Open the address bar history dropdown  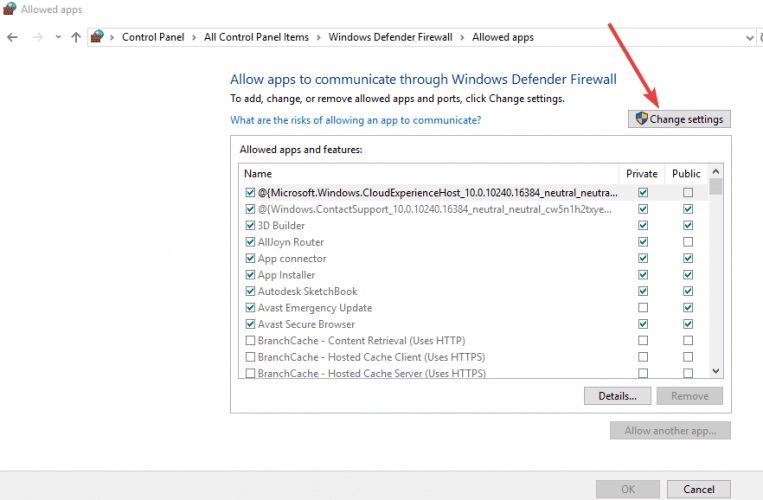pyautogui.click(x=749, y=37)
